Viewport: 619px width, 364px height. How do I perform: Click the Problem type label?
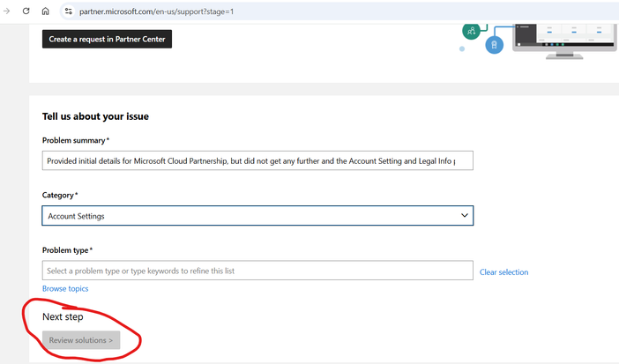click(67, 250)
